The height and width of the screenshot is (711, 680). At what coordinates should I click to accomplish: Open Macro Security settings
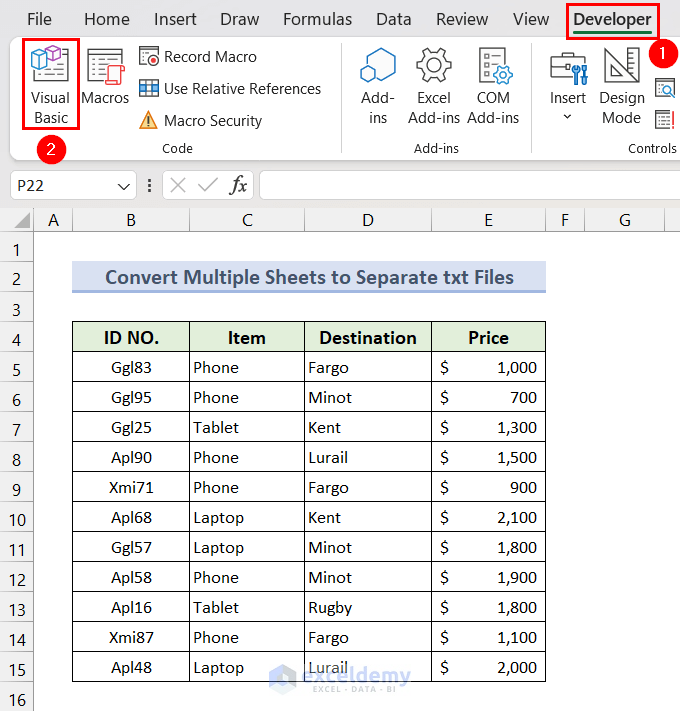pyautogui.click(x=200, y=121)
